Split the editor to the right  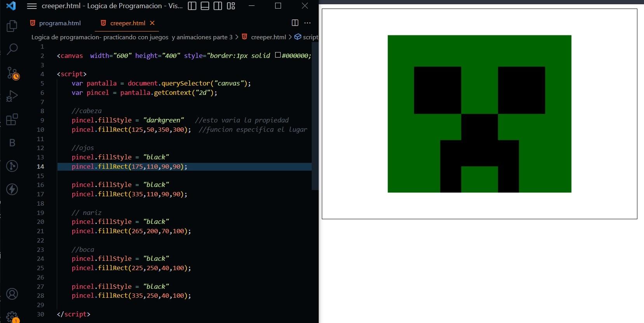point(295,23)
